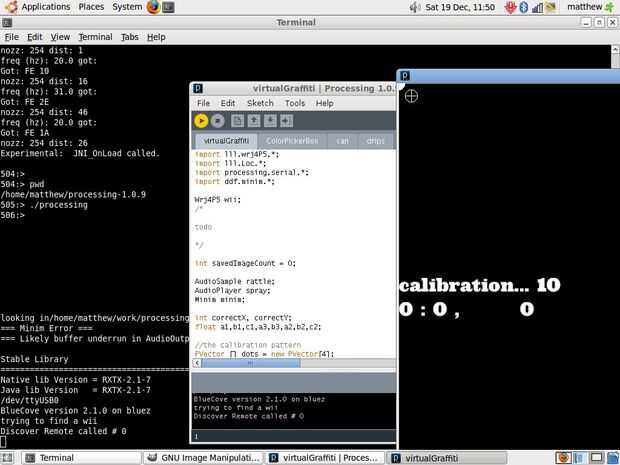Click the Terminal button in the bottom panel window list
The image size is (620, 465).
81,458
